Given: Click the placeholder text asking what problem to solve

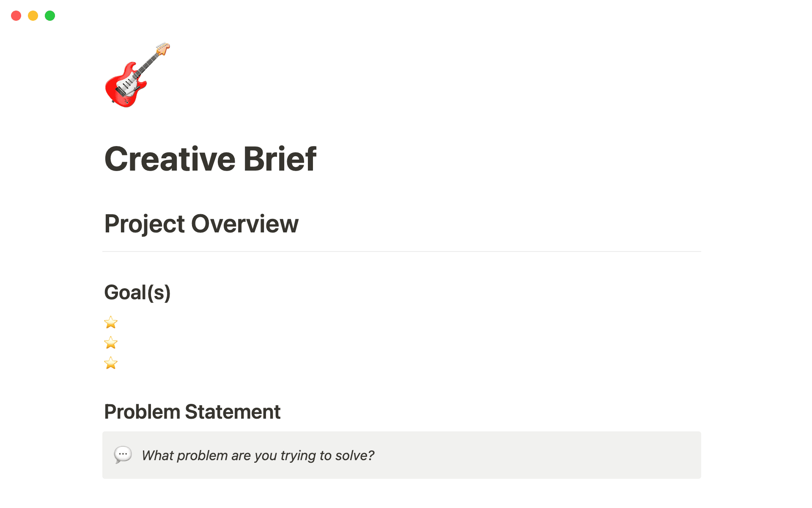Looking at the screenshot, I should (x=258, y=455).
